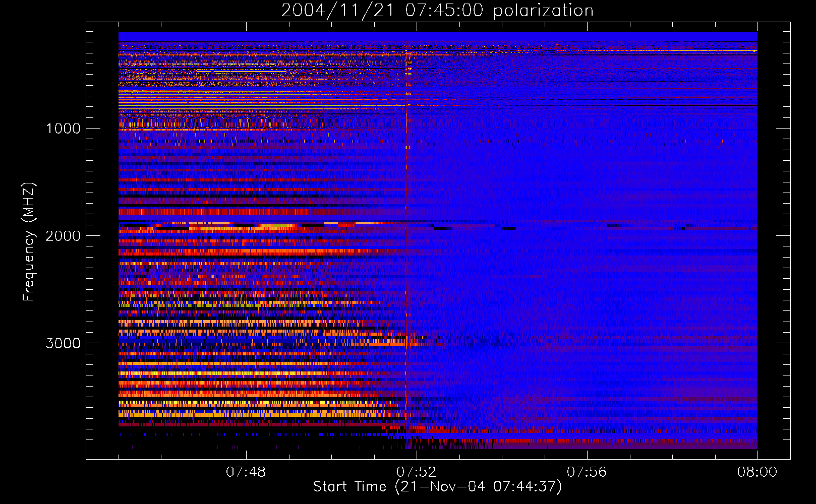
Task: Click the 'Frequency (MHZ)' axis label
Action: pyautogui.click(x=29, y=242)
